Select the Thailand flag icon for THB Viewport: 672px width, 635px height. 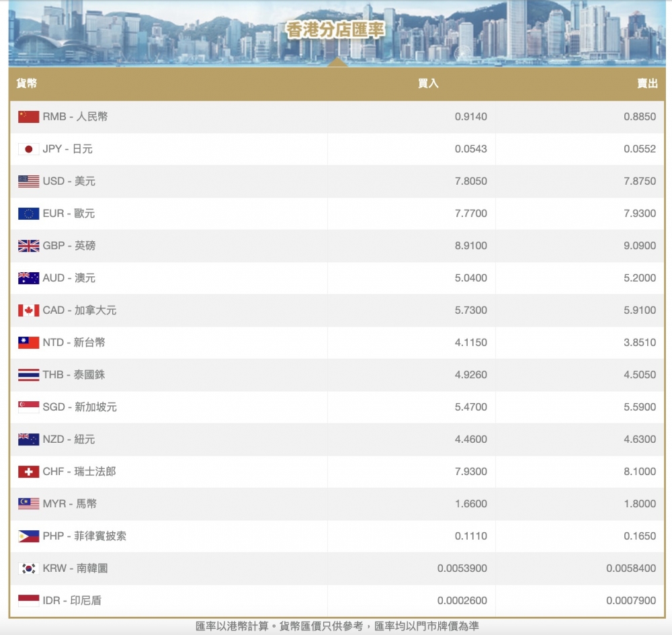click(28, 375)
